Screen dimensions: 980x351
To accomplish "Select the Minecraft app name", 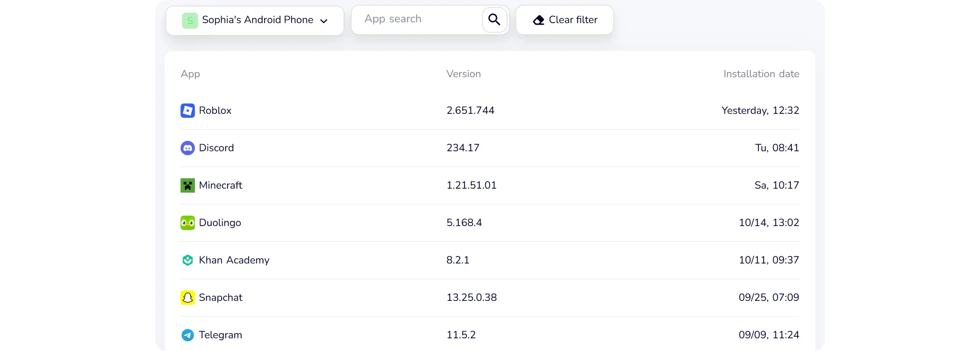I will [x=221, y=185].
